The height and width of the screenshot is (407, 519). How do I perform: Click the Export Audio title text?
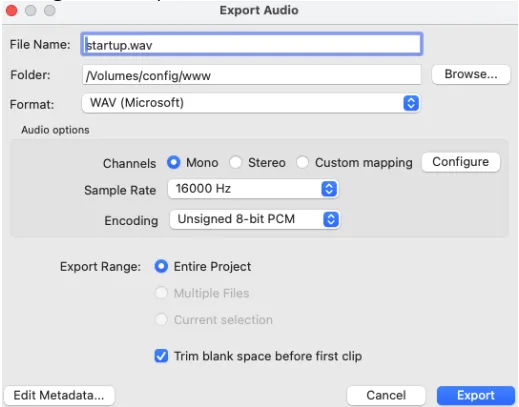coord(259,10)
